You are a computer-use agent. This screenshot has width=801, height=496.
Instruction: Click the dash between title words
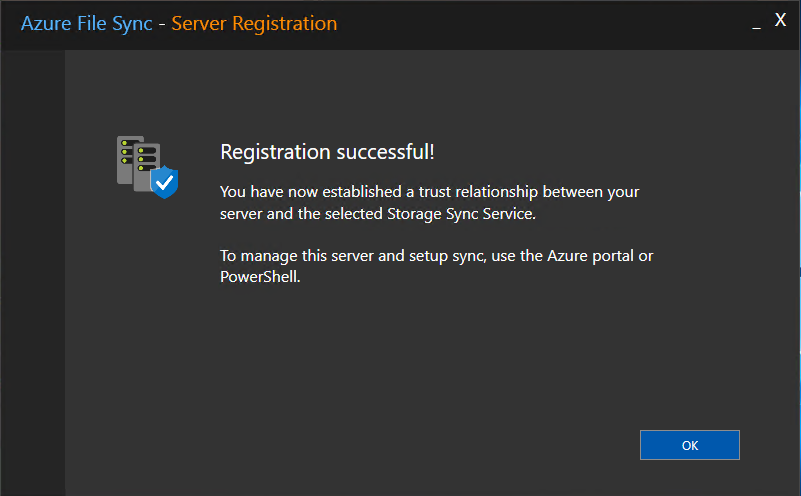pos(162,24)
